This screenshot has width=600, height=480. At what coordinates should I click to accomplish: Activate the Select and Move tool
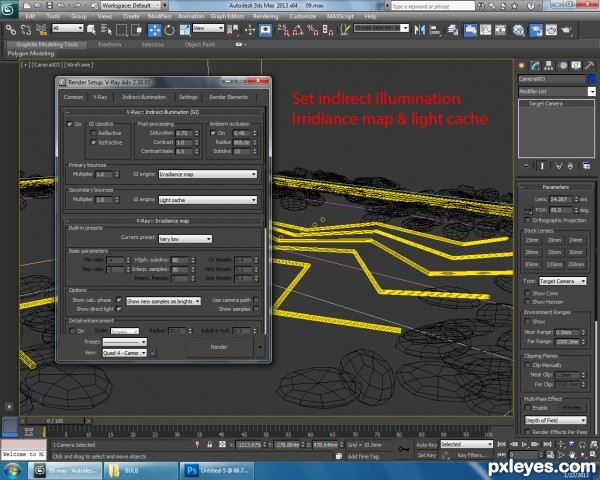tap(154, 30)
